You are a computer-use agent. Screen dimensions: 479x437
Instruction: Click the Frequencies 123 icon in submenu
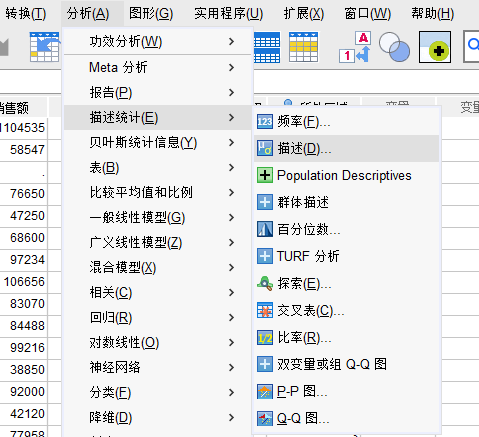265,122
